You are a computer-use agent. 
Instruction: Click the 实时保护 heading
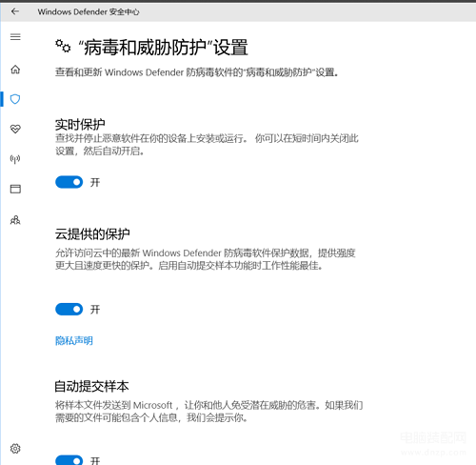pyautogui.click(x=80, y=124)
